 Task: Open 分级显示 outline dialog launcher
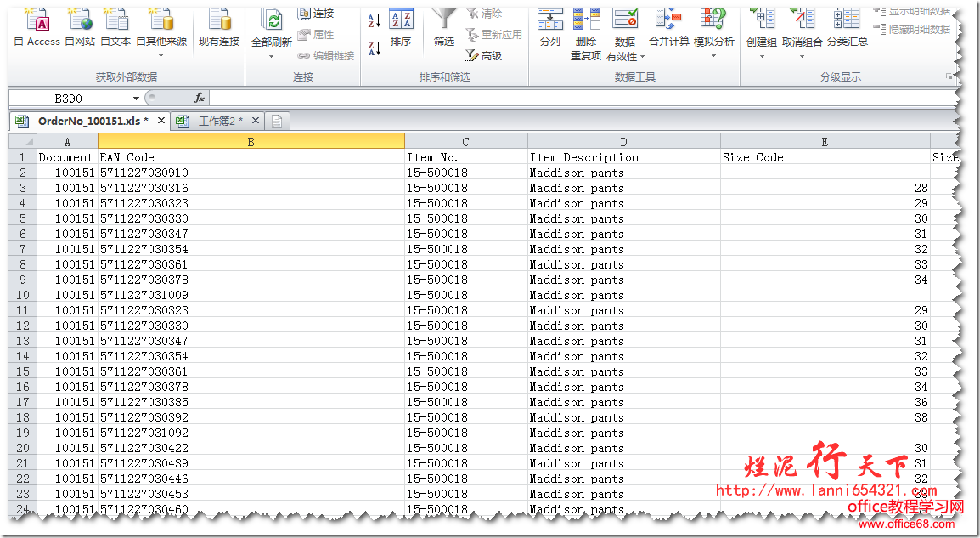coord(949,77)
